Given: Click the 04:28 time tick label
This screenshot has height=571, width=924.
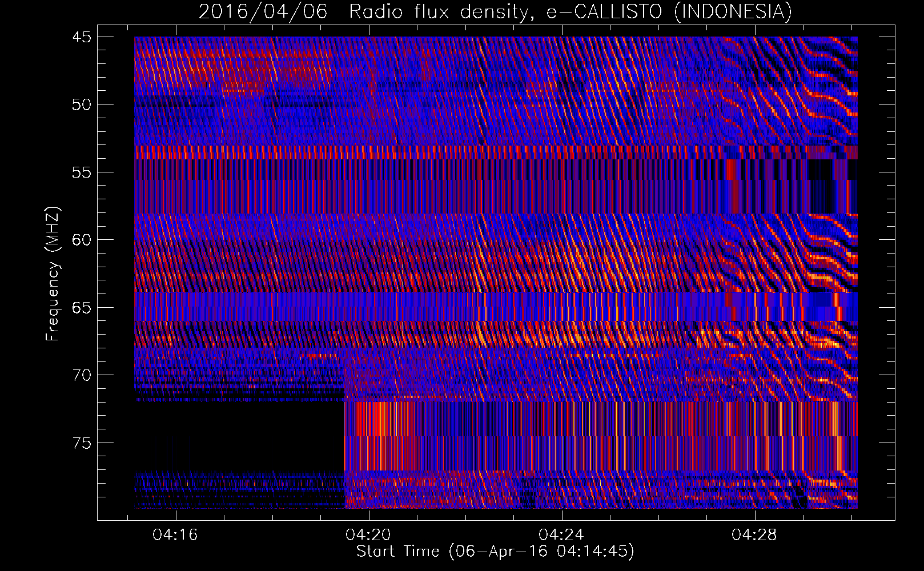Looking at the screenshot, I should 754,534.
